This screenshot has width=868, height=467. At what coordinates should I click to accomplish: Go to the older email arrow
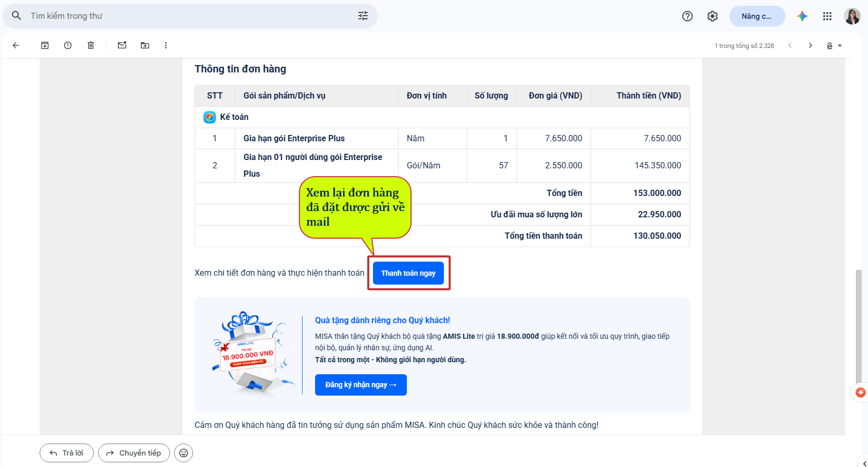pyautogui.click(x=810, y=45)
